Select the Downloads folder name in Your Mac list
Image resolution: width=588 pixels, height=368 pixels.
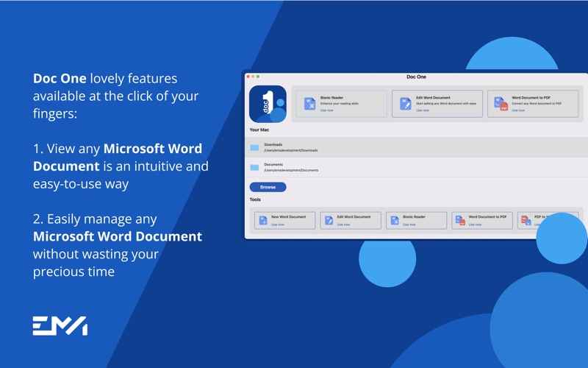(x=273, y=144)
